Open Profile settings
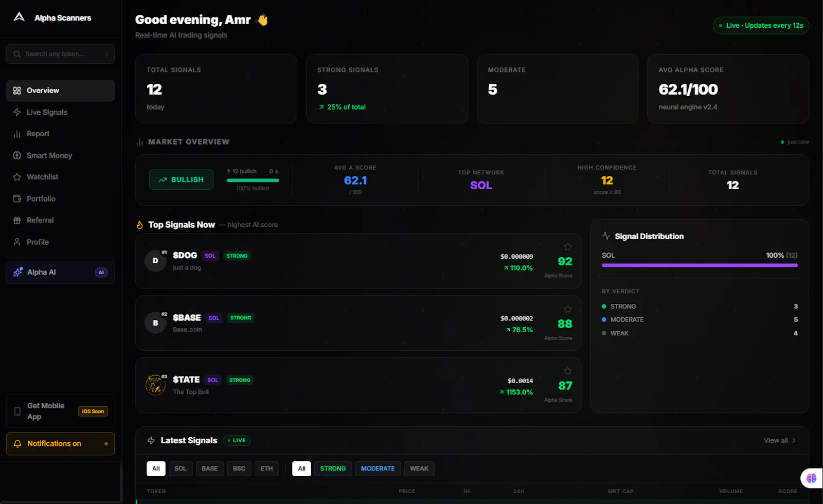 [60, 242]
